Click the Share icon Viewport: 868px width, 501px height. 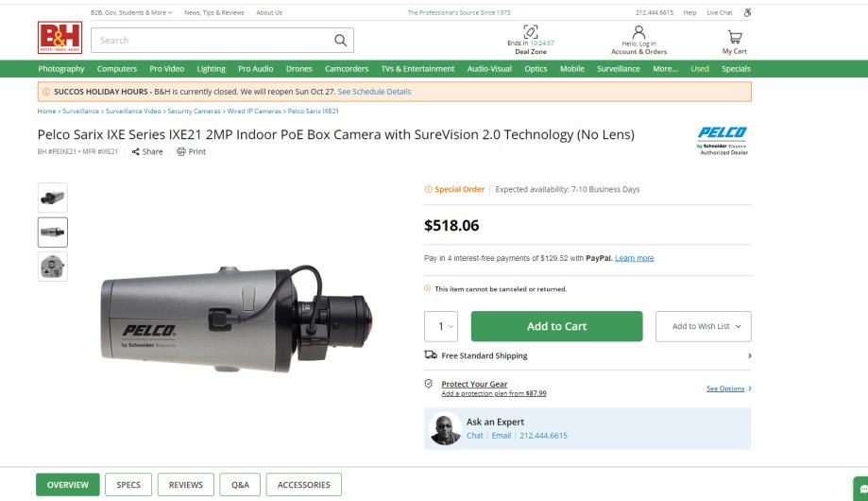click(x=137, y=151)
